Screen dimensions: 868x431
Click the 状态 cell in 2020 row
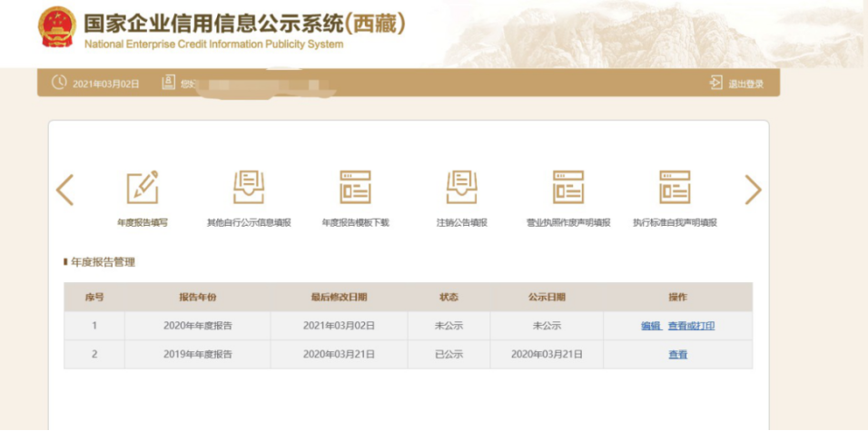(x=449, y=326)
